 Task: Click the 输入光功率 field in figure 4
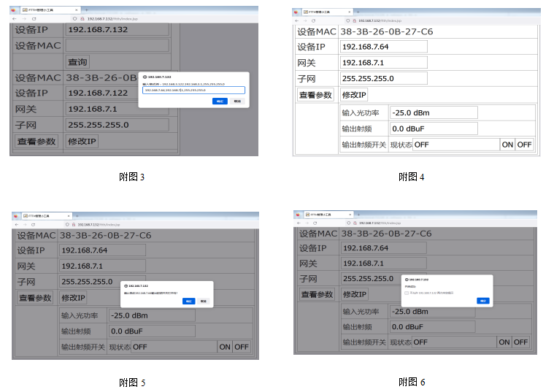click(434, 112)
